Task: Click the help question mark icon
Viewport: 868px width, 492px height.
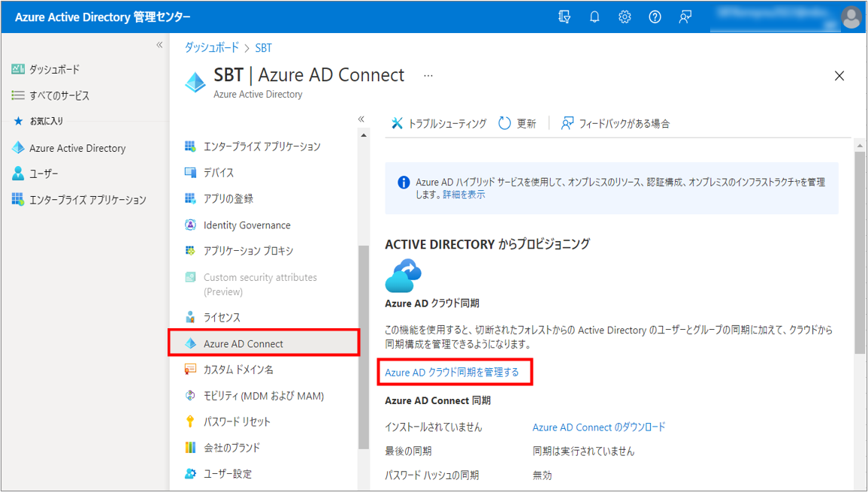Action: [x=655, y=17]
